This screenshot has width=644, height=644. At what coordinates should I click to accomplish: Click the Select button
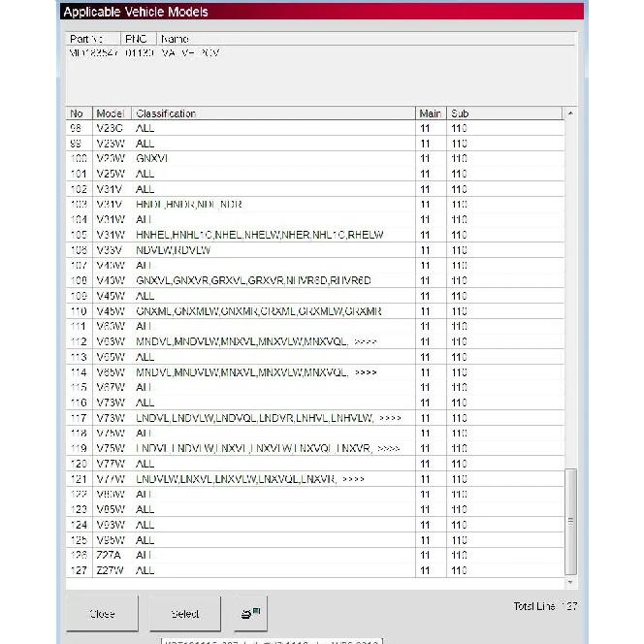[x=185, y=613]
